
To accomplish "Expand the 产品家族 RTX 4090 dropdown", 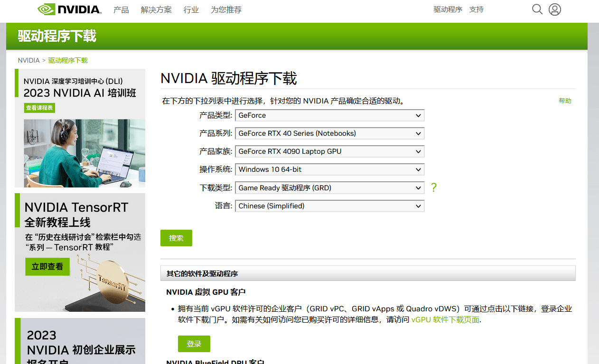I will tap(329, 151).
